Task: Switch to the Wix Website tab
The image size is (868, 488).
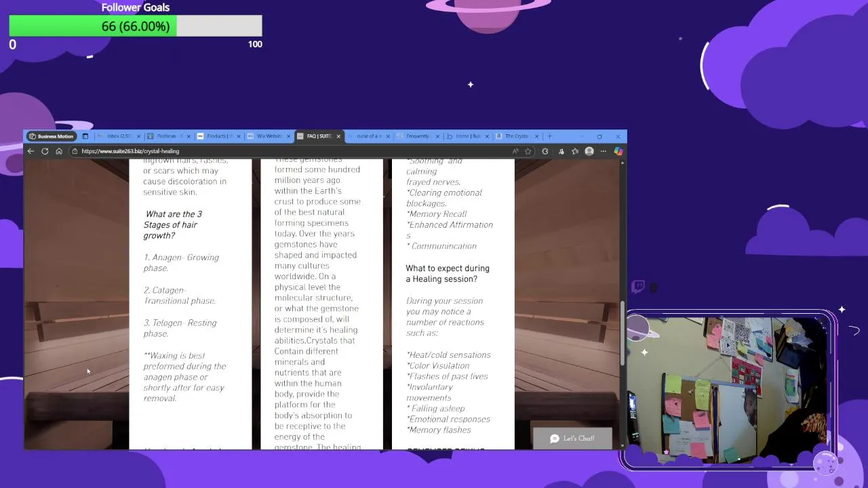Action: click(268, 136)
